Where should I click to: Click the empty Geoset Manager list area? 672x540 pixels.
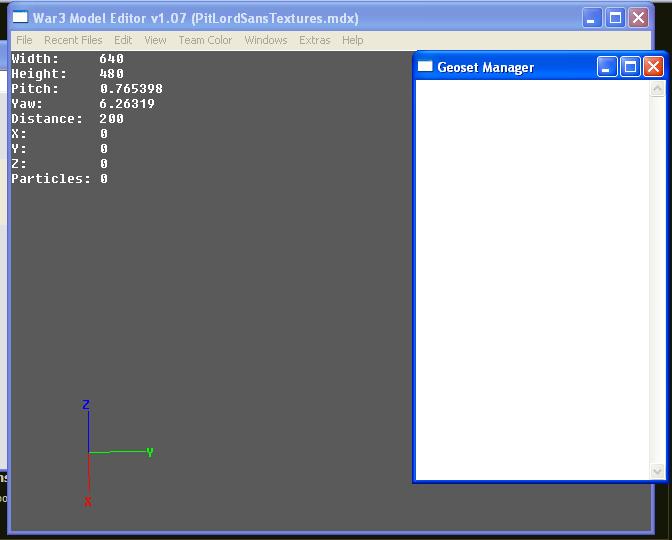[533, 280]
